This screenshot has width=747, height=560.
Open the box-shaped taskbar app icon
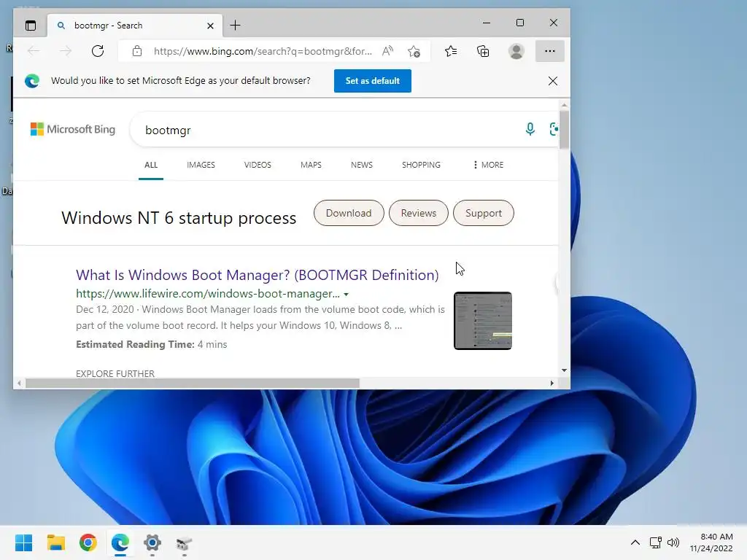(x=185, y=542)
